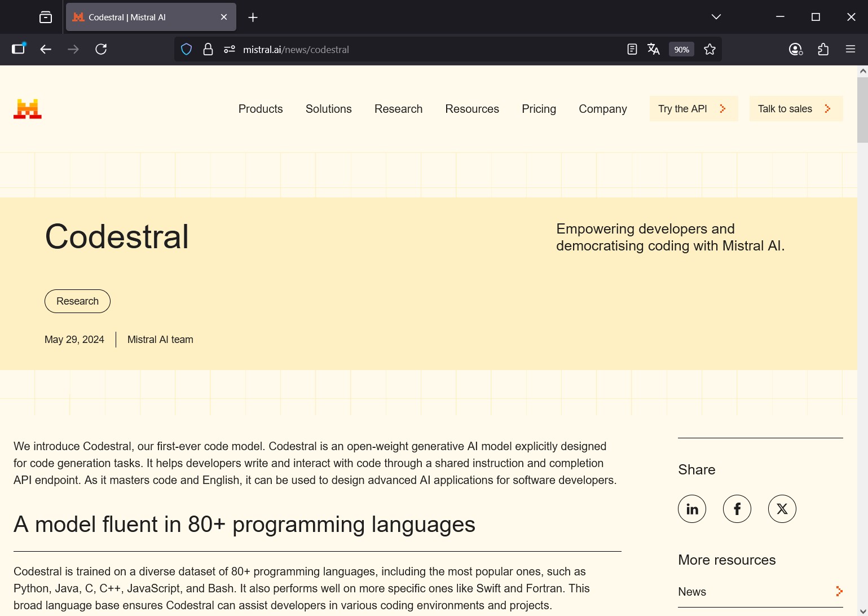Go back to the previous page
The width and height of the screenshot is (868, 616).
(x=46, y=50)
